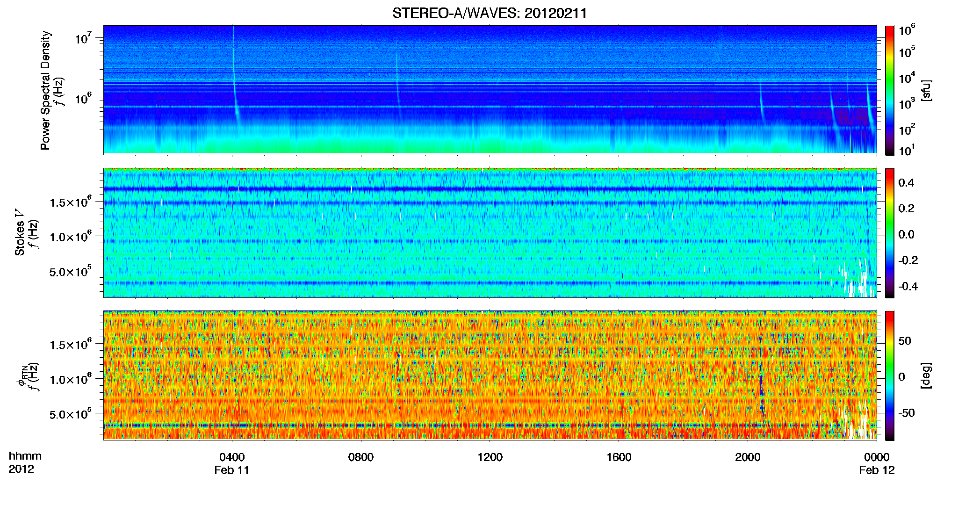Click the 2000 time tick label
980x505 pixels.
[748, 457]
